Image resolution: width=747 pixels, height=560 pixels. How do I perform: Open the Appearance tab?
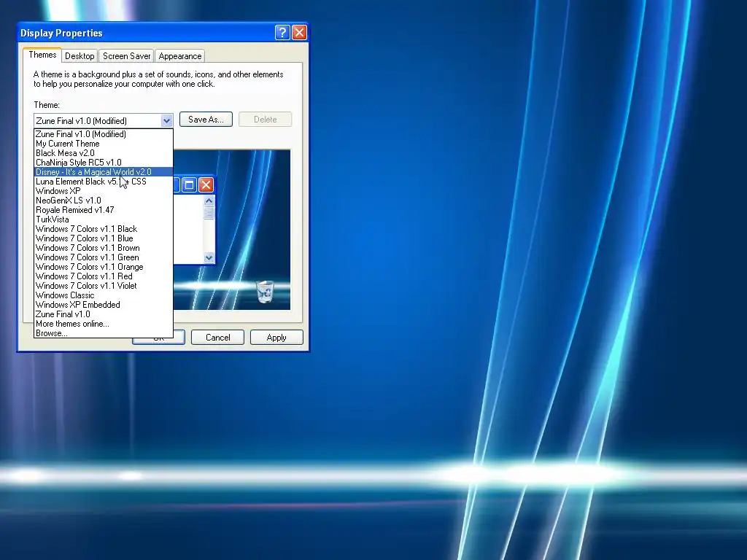point(180,56)
